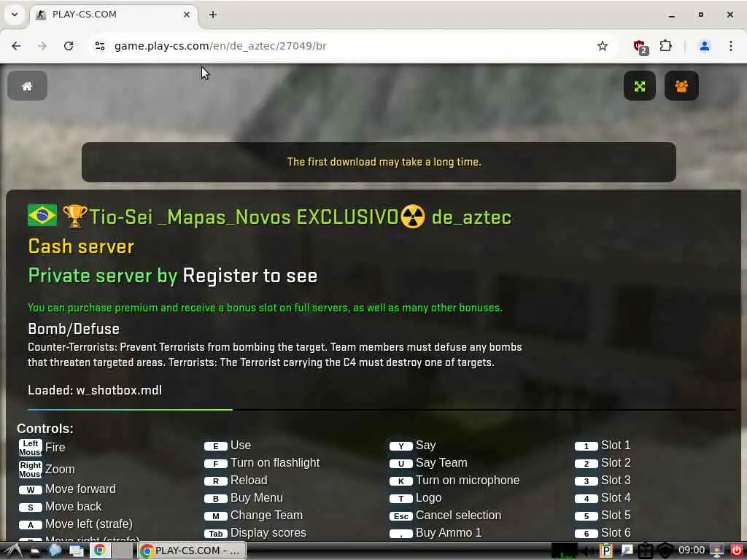Open a new tab with the plus button
Screen dimensions: 747x560
point(213,15)
